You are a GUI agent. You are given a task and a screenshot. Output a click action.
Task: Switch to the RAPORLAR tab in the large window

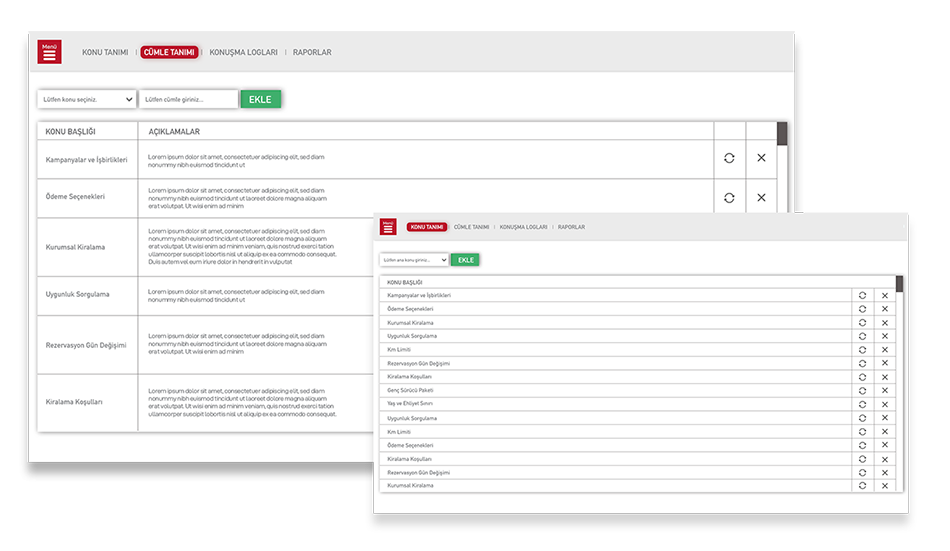[312, 52]
